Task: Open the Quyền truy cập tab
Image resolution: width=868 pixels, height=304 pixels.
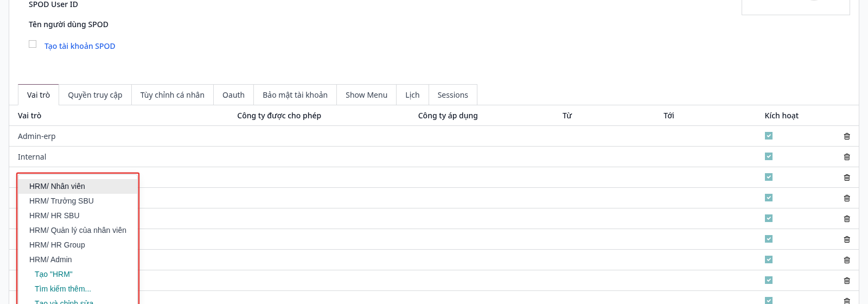Action: [x=95, y=95]
